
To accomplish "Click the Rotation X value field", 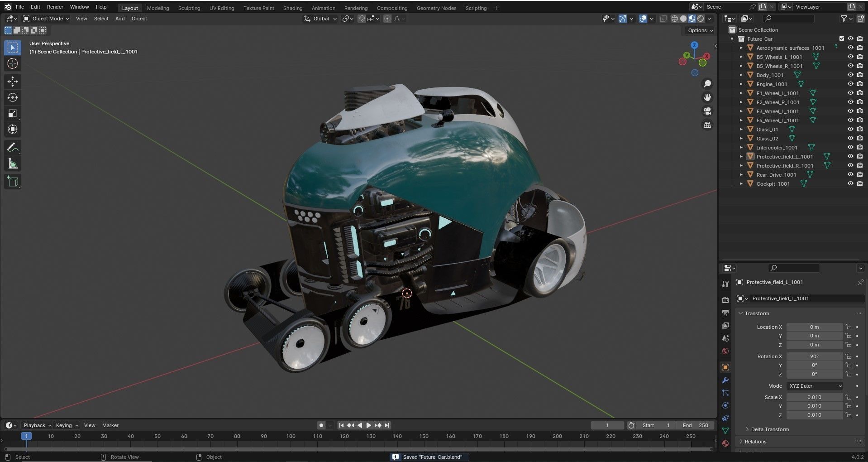I will click(814, 356).
